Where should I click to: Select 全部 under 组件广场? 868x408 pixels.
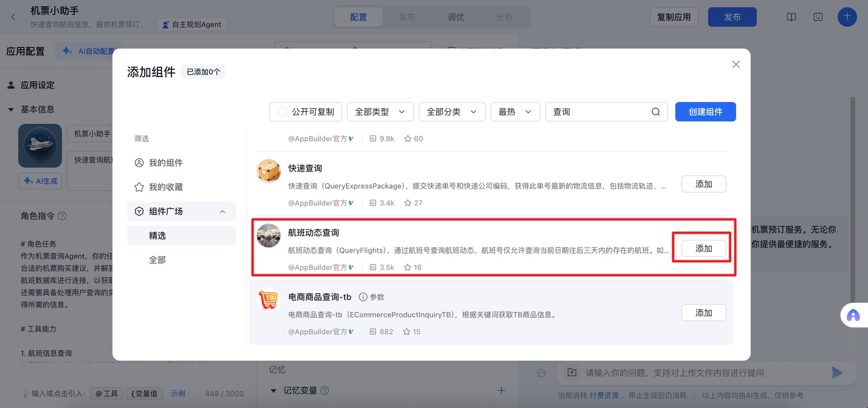[157, 260]
